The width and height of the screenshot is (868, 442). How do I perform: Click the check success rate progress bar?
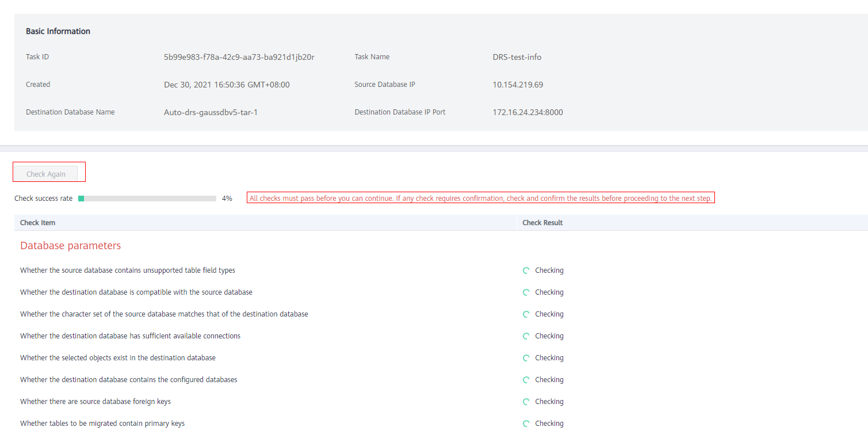[147, 199]
